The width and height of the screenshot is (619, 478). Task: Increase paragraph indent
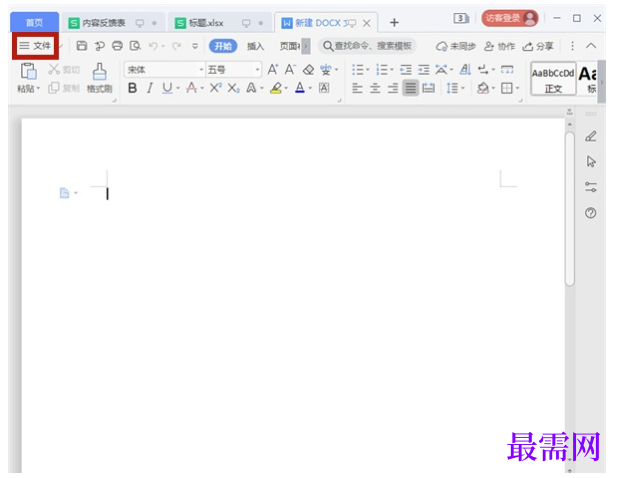[424, 70]
